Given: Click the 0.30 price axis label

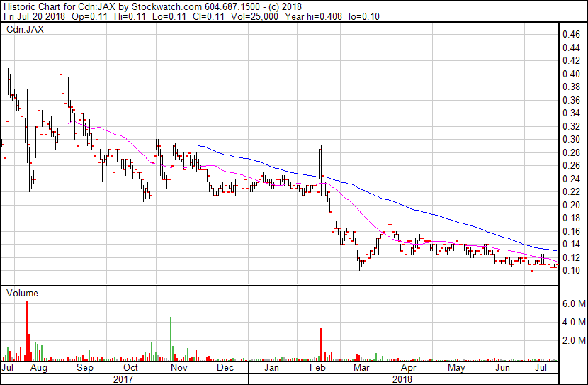Looking at the screenshot, I should tap(570, 139).
